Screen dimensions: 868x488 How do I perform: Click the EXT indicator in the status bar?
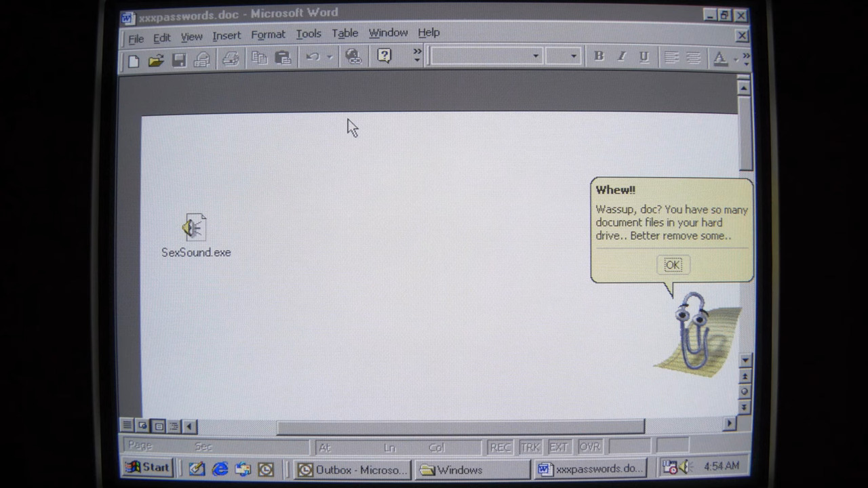point(559,447)
